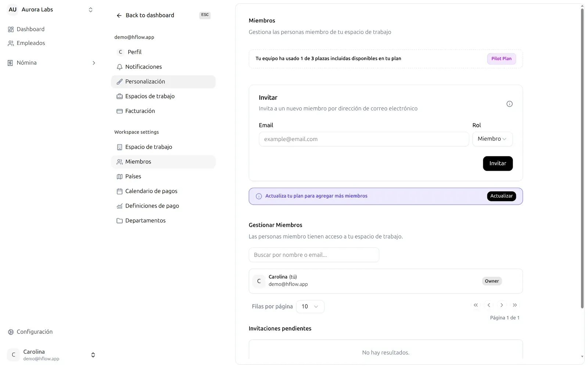
Task: Open the rows per page dropdown
Action: point(310,307)
